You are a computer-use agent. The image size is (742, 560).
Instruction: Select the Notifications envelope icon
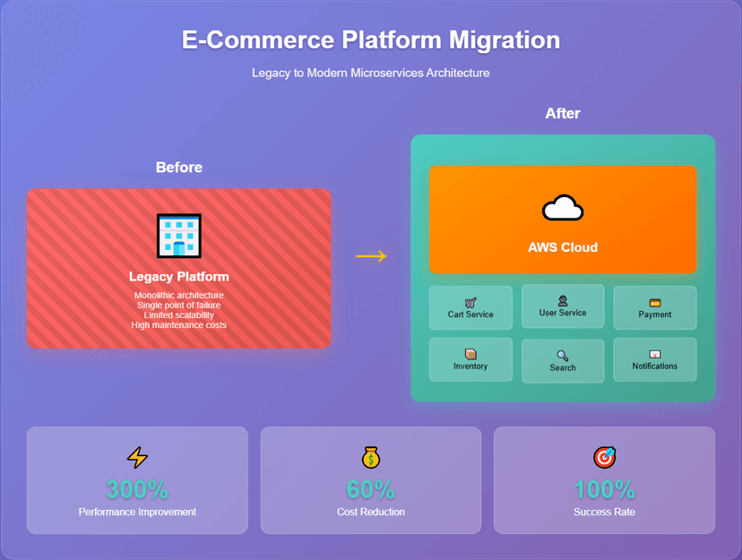pos(655,355)
